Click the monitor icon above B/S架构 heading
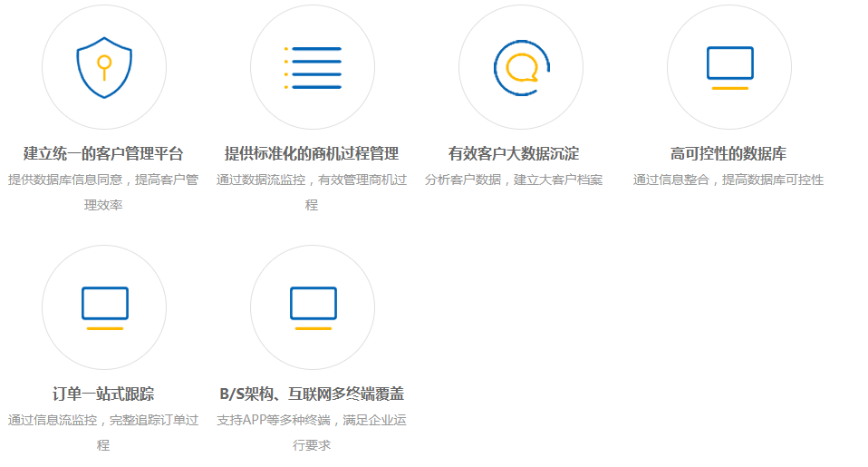This screenshot has width=868, height=467. click(313, 307)
